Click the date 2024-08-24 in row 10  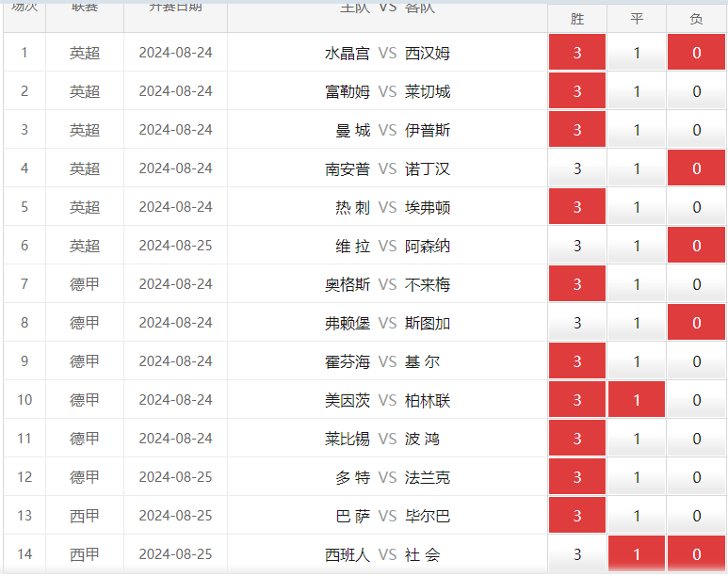175,399
